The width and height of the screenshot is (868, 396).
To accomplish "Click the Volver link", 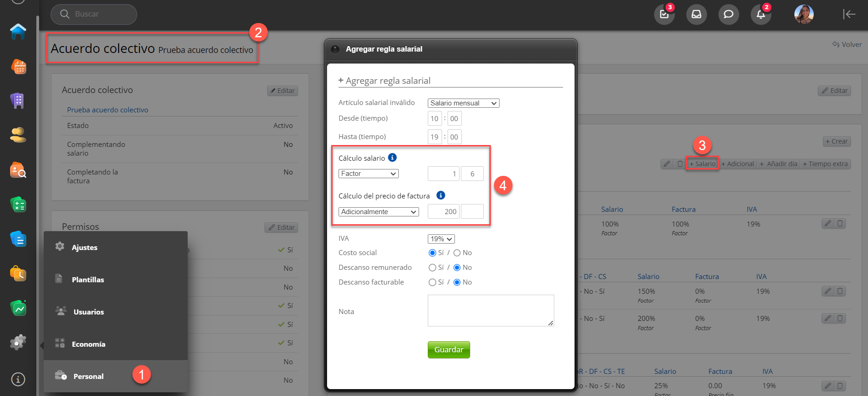I will [847, 45].
